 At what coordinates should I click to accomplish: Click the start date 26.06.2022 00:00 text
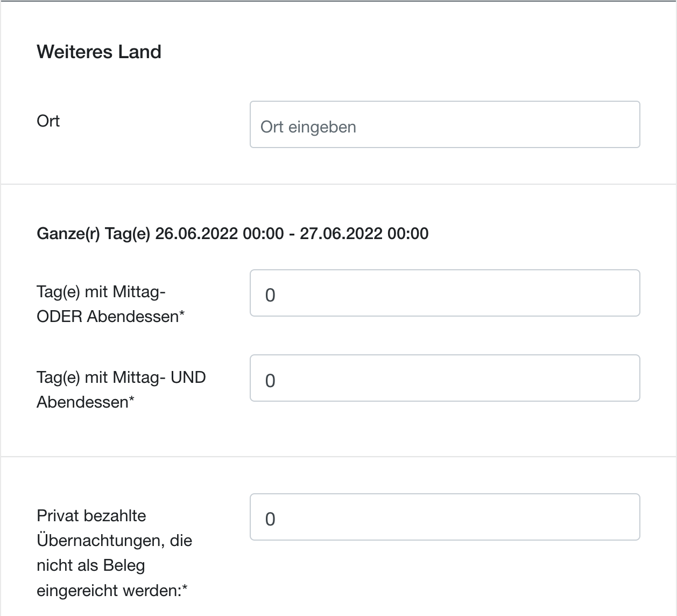[220, 234]
